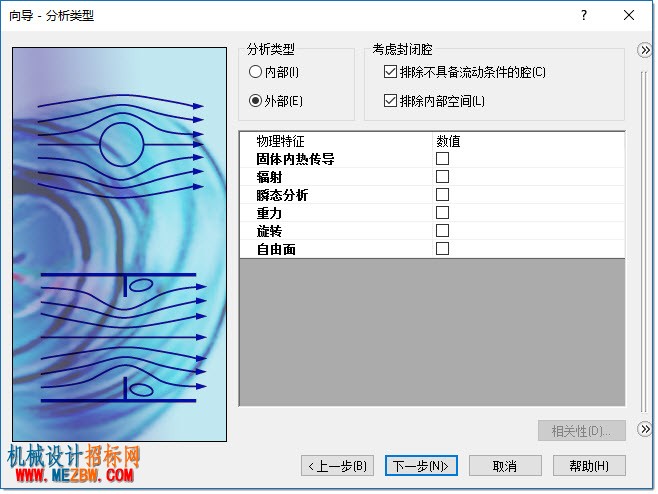The height and width of the screenshot is (494, 658).
Task: Click the top double-chevron expand icon
Action: [x=645, y=50]
